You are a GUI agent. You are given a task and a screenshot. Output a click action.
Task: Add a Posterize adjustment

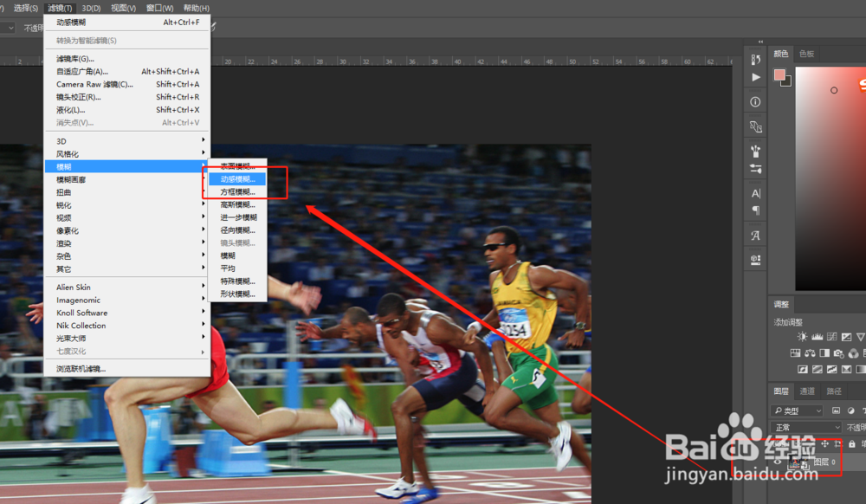818,369
